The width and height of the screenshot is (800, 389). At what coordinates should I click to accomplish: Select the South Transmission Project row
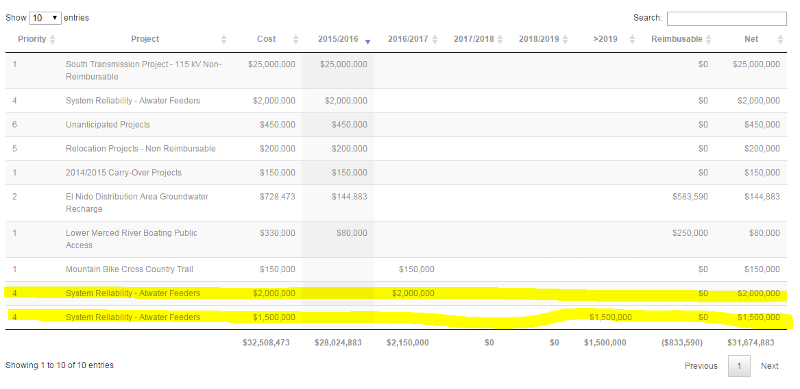pyautogui.click(x=396, y=70)
